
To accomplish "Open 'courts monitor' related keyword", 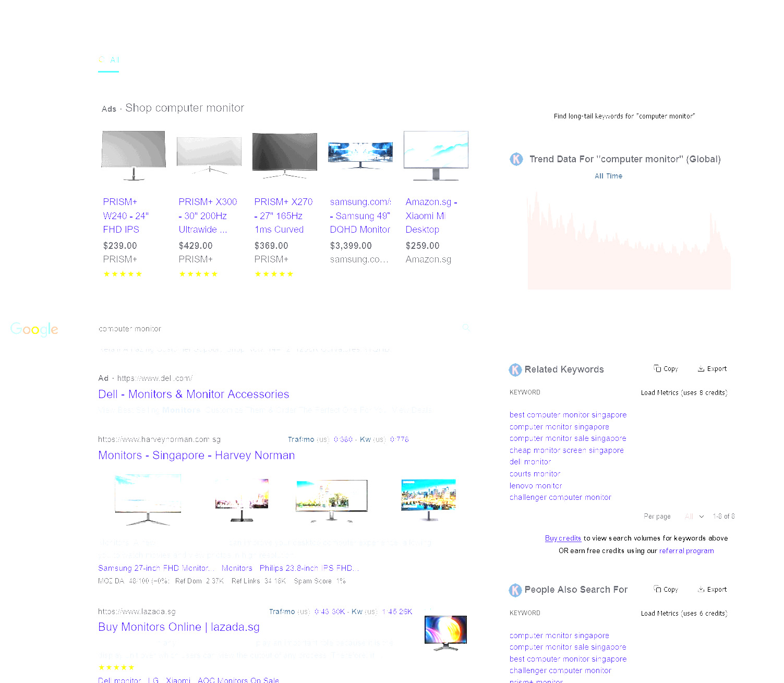I will pos(535,474).
